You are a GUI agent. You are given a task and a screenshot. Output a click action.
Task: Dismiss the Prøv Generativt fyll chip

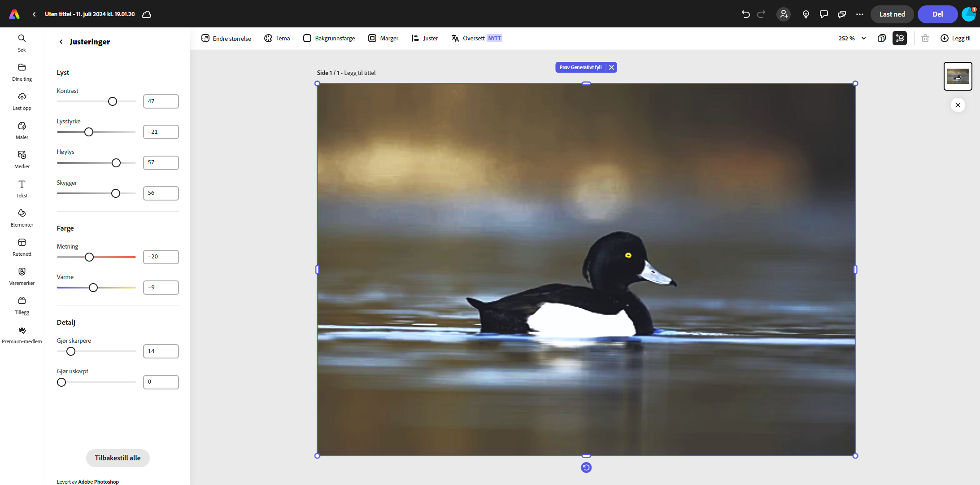tap(611, 67)
